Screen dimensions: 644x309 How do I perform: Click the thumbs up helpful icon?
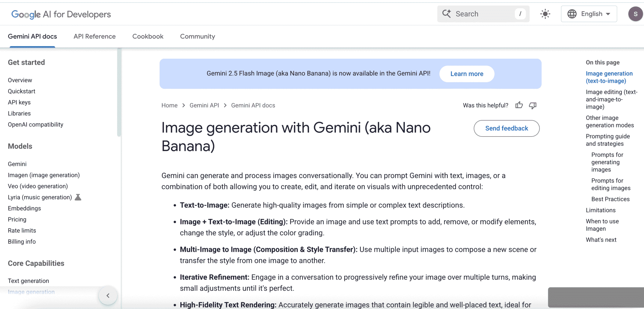tap(519, 105)
